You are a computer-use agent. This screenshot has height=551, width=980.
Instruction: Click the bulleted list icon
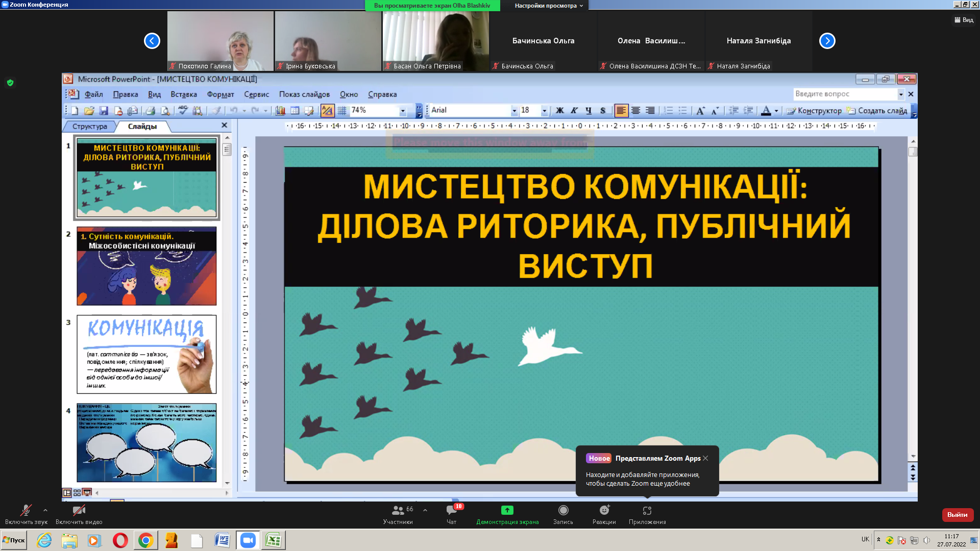tap(682, 110)
